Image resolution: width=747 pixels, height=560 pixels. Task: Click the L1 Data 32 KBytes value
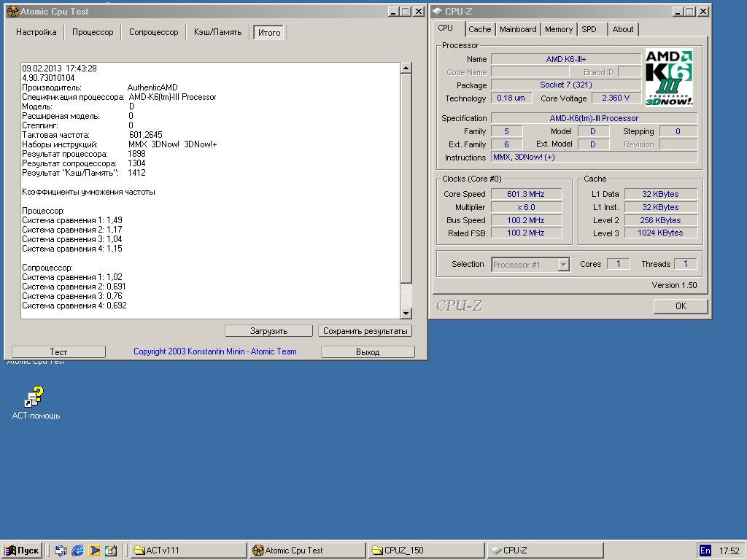pos(660,194)
